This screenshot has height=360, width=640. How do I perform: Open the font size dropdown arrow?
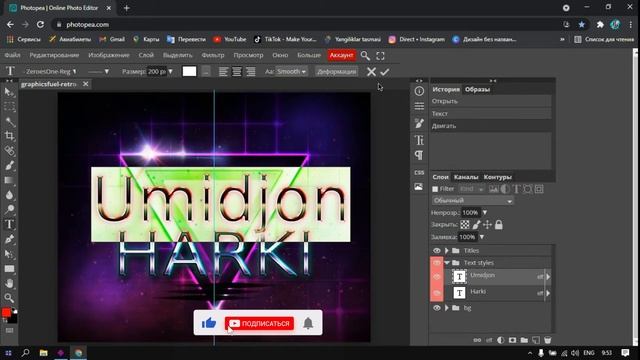[x=170, y=71]
